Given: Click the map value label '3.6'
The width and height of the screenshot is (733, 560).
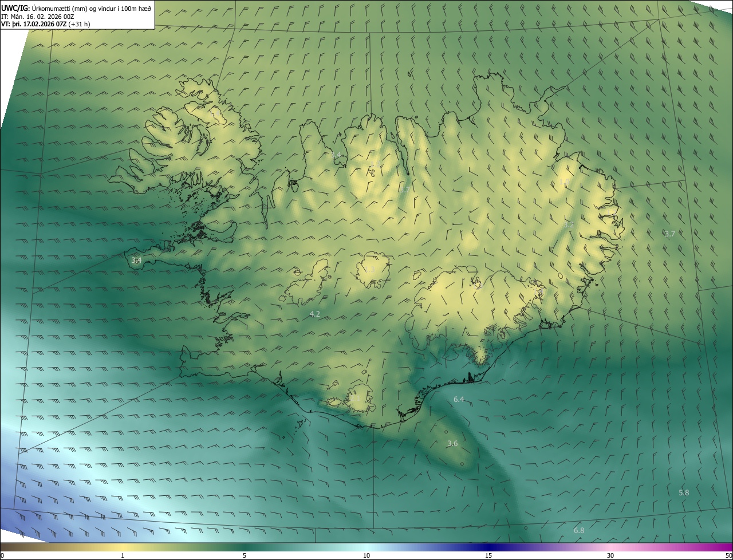Looking at the screenshot, I should [452, 443].
